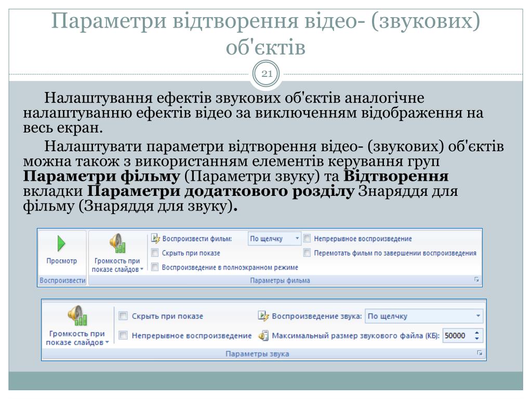Click the Воспроизведение звука: label
Screen dimensions: 532x399
pos(317,316)
